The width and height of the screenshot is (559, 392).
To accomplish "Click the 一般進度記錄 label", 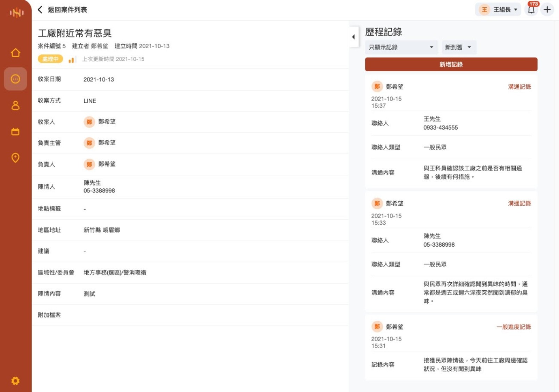I will coord(514,327).
